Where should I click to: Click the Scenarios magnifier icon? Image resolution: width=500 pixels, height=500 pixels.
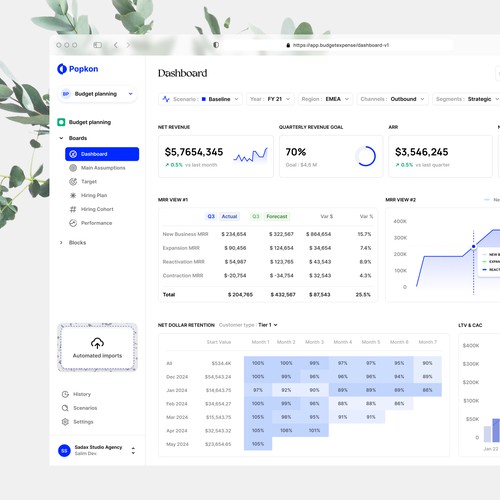65,408
